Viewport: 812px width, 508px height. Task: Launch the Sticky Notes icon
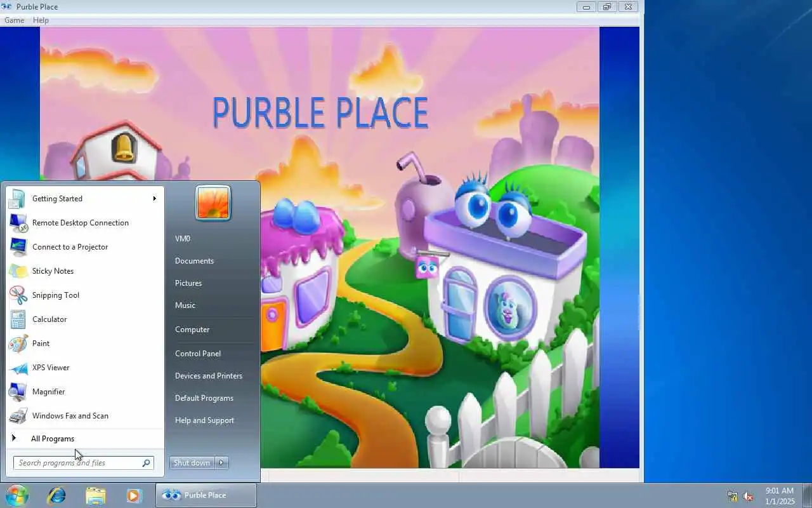(17, 271)
